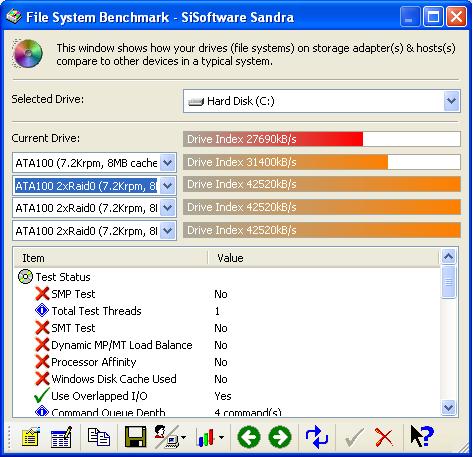Click the cursor question mark help icon

coord(422,436)
